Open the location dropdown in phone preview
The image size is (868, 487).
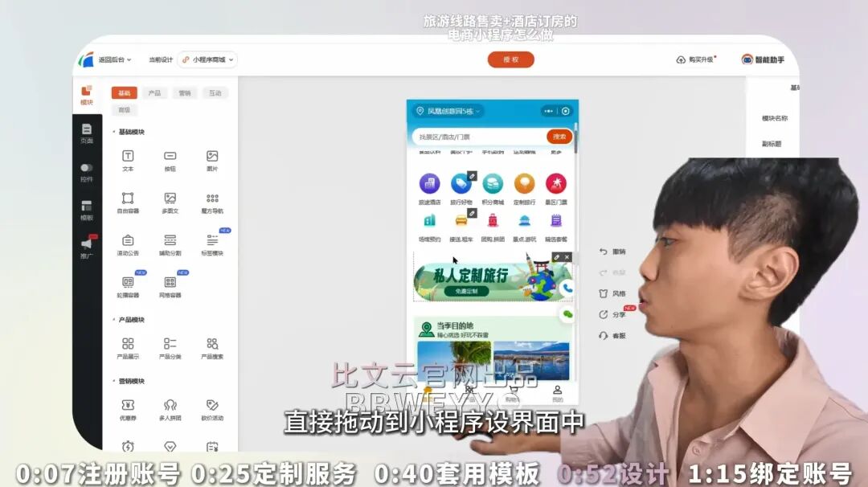click(x=448, y=111)
